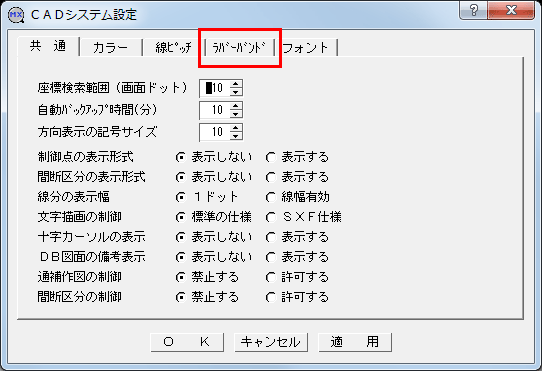
Task: Open the 線ピッチ tab
Action: pos(173,48)
